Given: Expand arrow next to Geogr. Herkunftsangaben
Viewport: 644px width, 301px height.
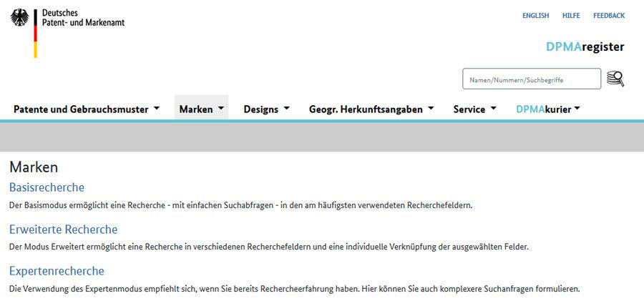Looking at the screenshot, I should [x=431, y=109].
